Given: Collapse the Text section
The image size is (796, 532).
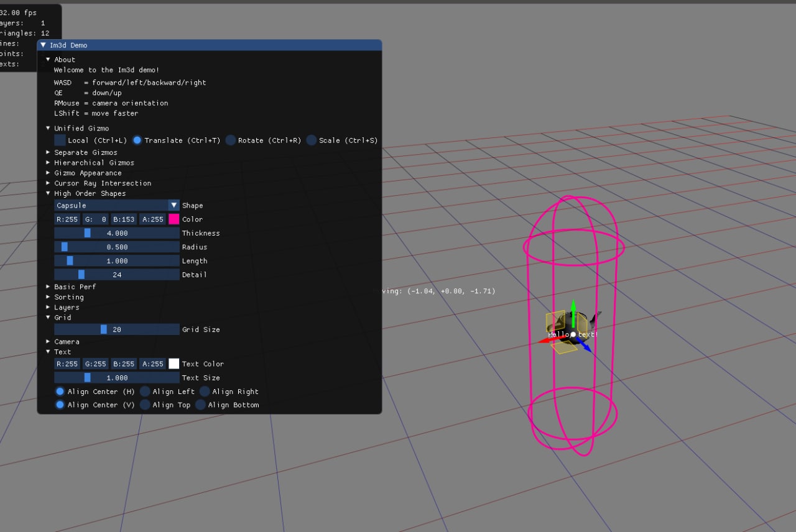Looking at the screenshot, I should (x=48, y=352).
